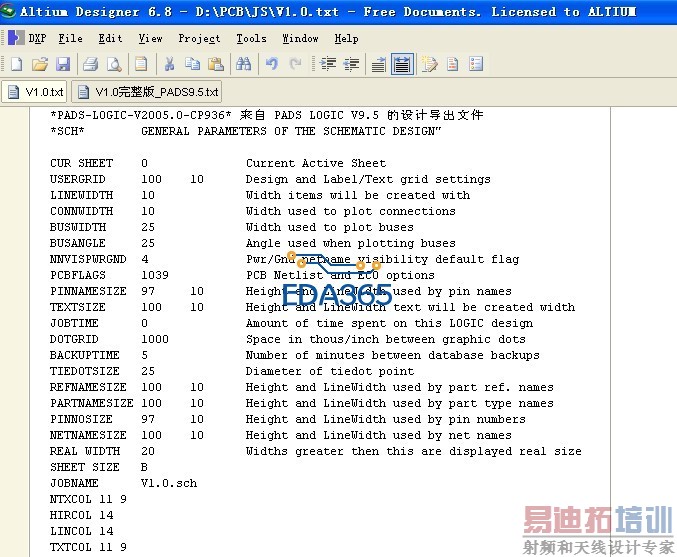Click the 'USERGRID' parameter name

[78, 179]
